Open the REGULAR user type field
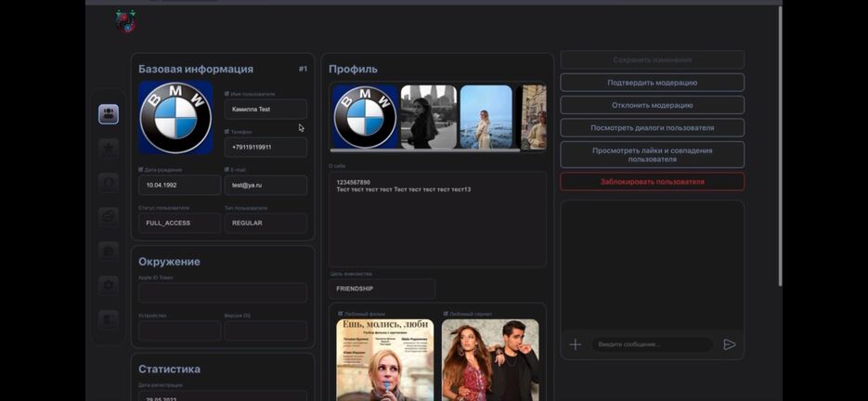The image size is (868, 401). click(x=266, y=223)
